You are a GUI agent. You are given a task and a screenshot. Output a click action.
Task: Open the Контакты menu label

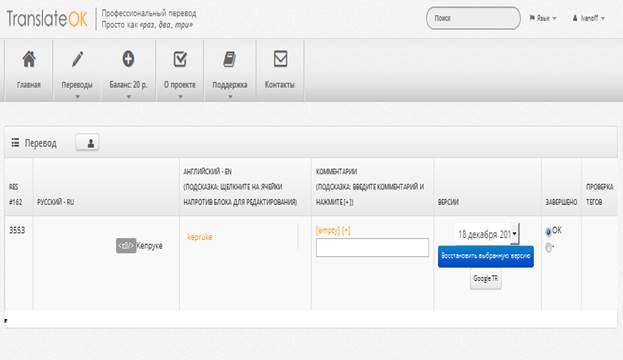280,85
